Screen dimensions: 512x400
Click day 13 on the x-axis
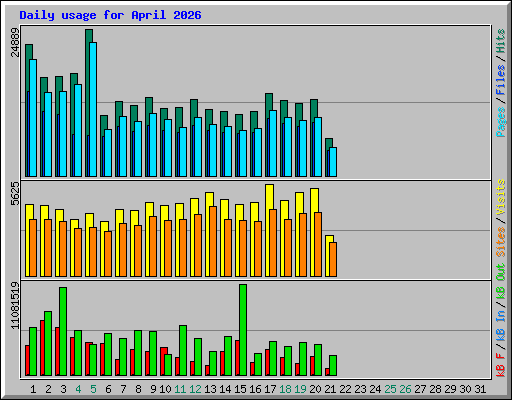click(210, 389)
